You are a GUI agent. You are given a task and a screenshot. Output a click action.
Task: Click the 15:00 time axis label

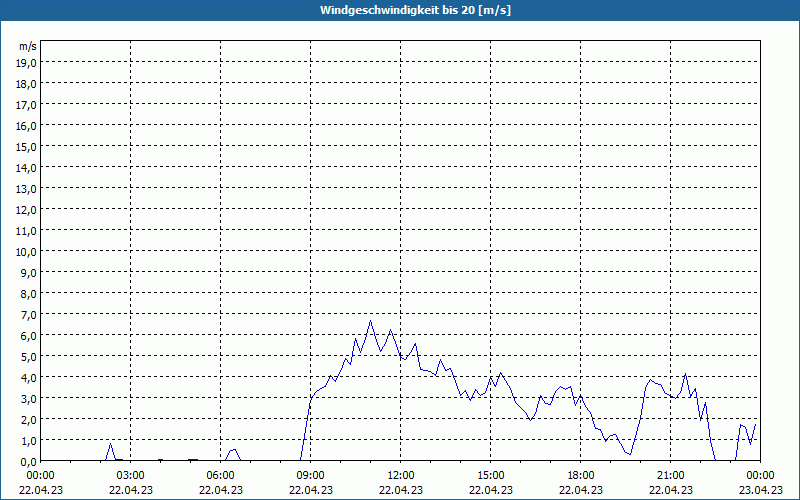491,476
